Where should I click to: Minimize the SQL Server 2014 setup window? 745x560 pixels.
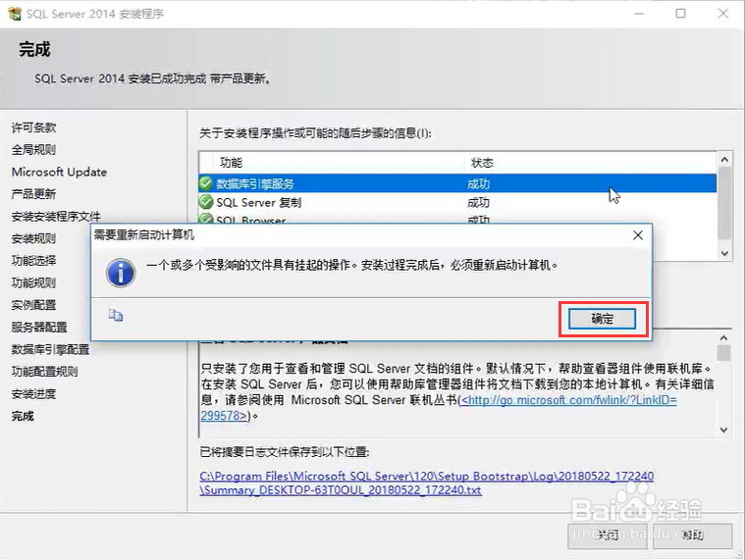pos(639,14)
